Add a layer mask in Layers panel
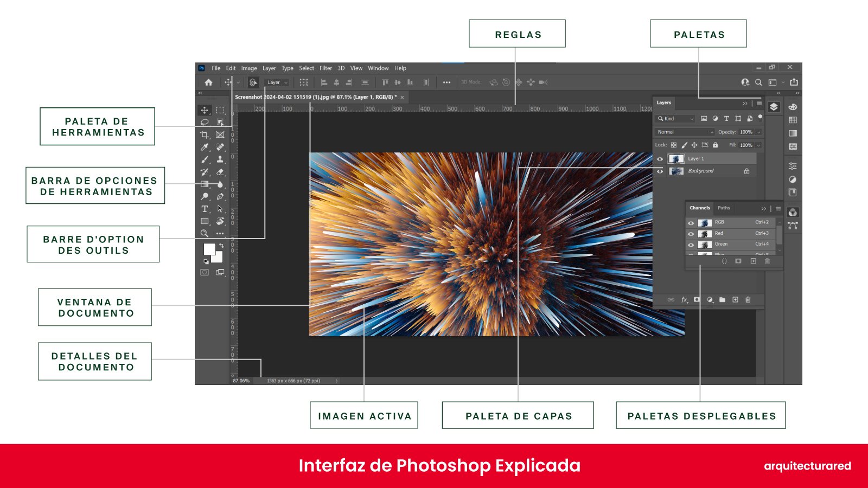Screen dimensions: 868x488 697,299
